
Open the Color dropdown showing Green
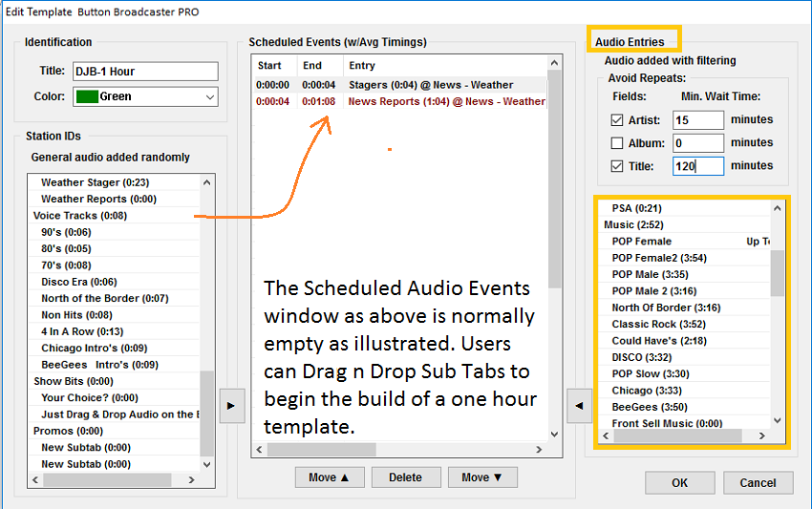click(210, 96)
